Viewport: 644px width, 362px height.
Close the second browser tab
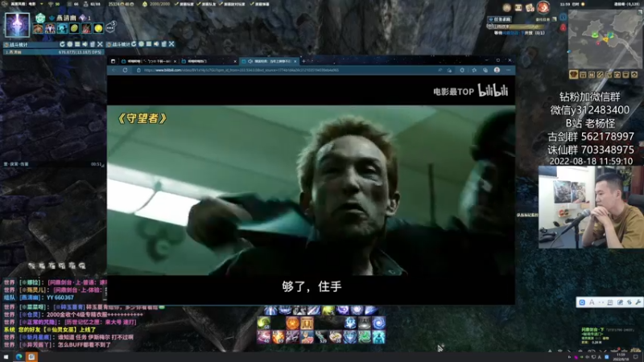click(x=235, y=61)
